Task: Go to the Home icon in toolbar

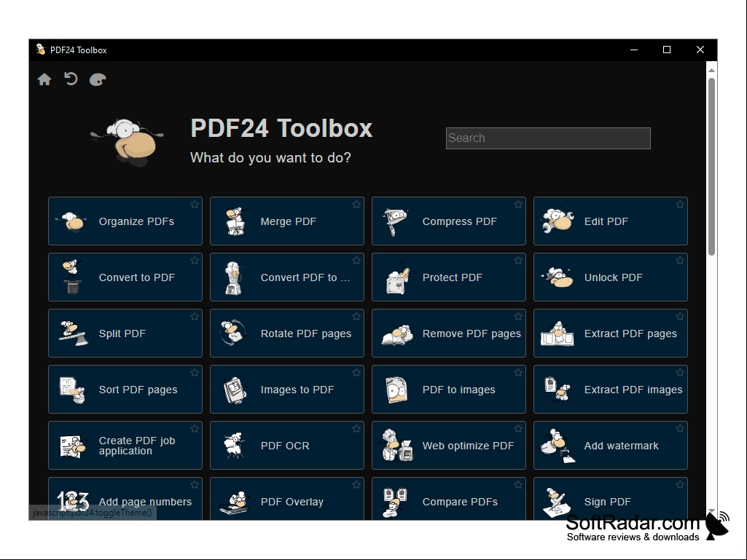Action: 44,79
